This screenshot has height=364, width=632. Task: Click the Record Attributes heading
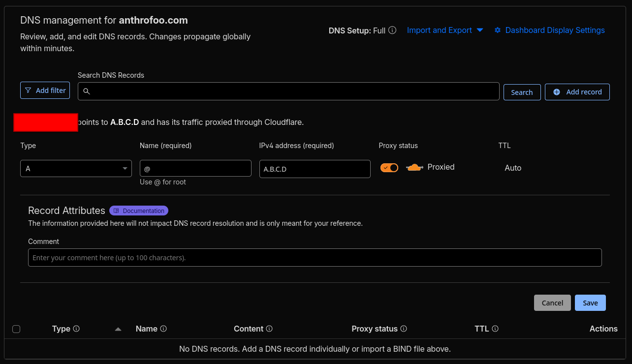pos(66,211)
